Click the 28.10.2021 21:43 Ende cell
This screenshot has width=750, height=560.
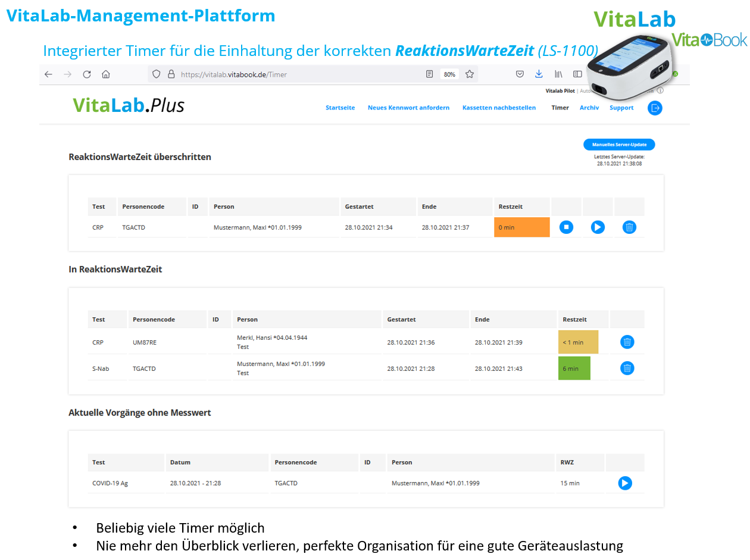[x=499, y=368]
